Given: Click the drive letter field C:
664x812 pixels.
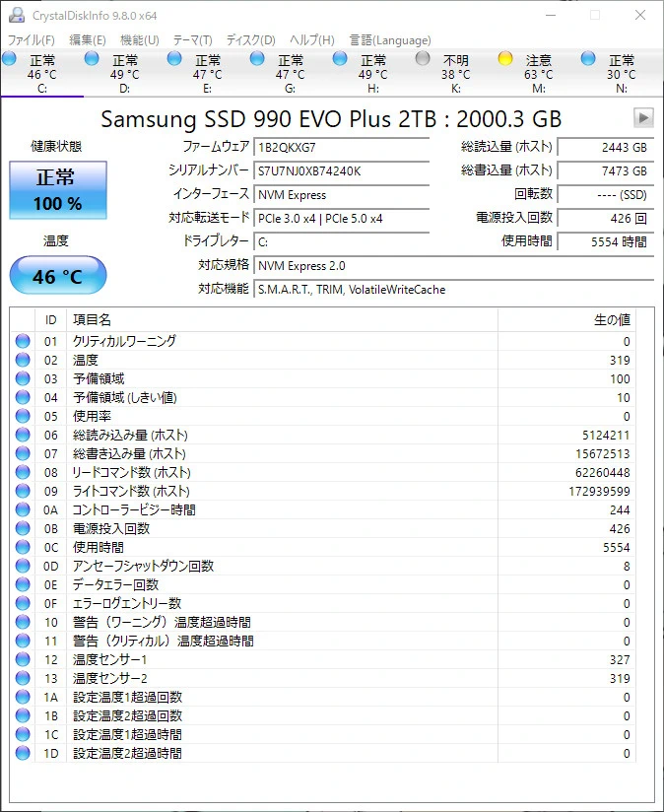Looking at the screenshot, I should pos(342,241).
